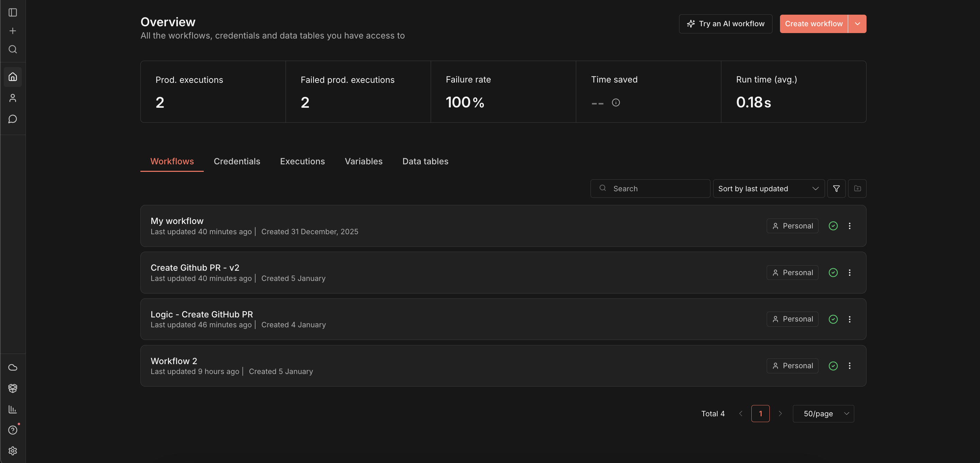Open the filter workflows icon

[836, 188]
